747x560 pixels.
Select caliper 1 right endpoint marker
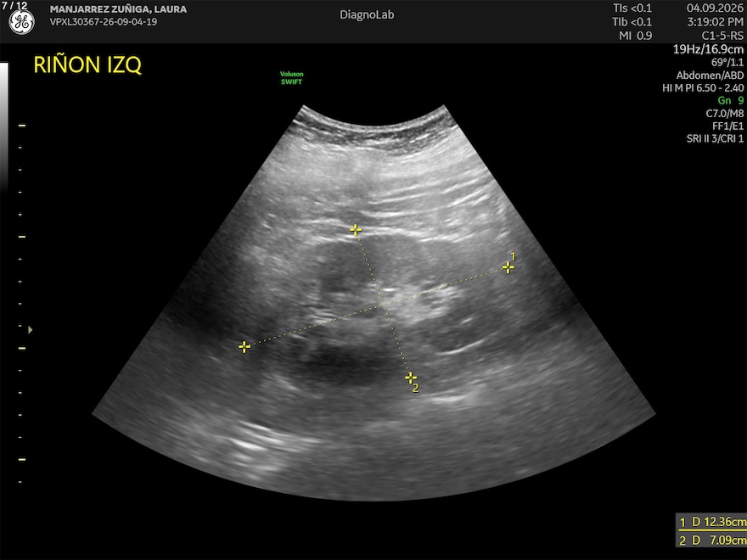[x=508, y=267]
